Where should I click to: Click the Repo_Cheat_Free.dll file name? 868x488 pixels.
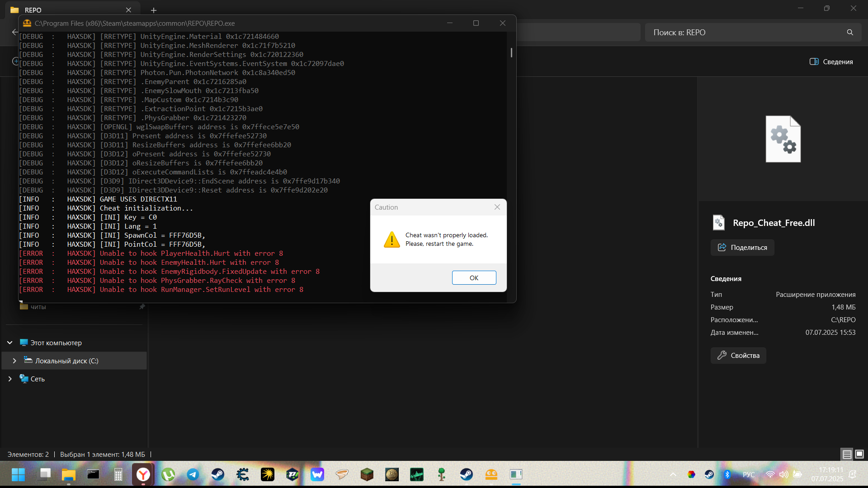tap(774, 223)
